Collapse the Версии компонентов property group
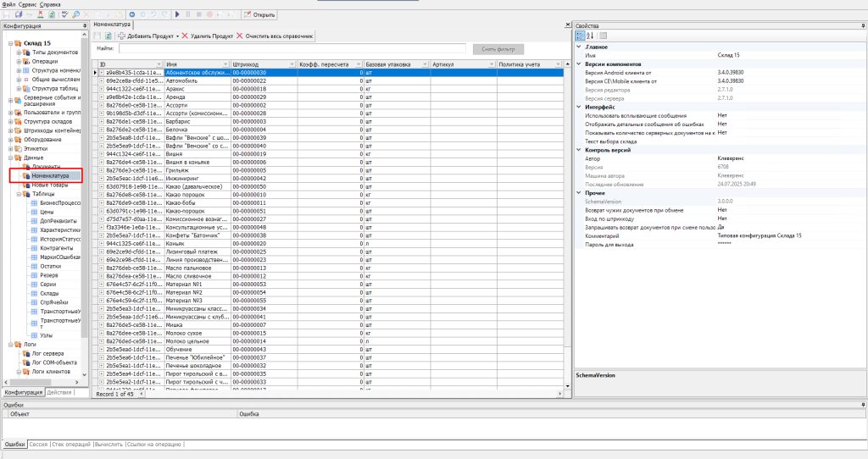This screenshot has height=459, width=868. (579, 64)
